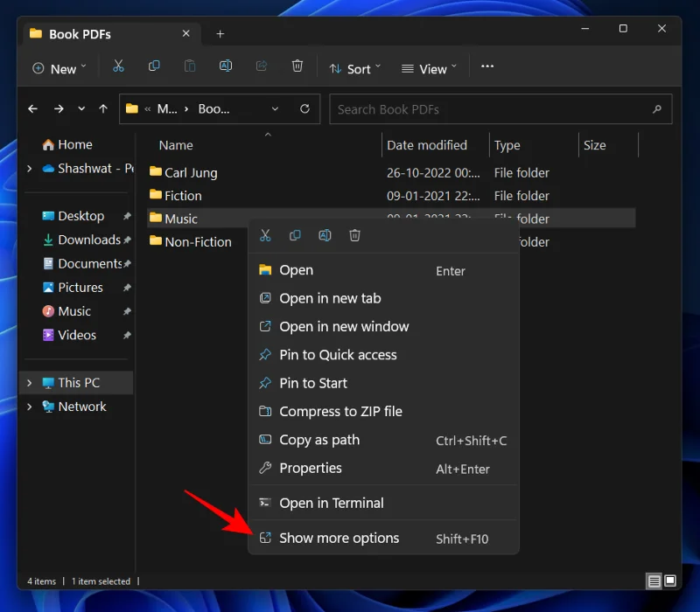700x612 pixels.
Task: Click the Cut icon in the context menu
Action: (x=265, y=235)
